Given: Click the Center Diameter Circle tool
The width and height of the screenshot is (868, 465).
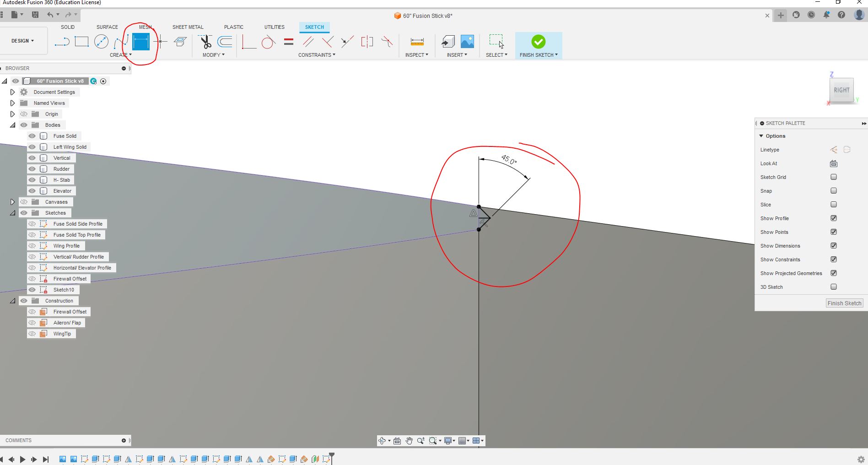Looking at the screenshot, I should click(x=101, y=42).
